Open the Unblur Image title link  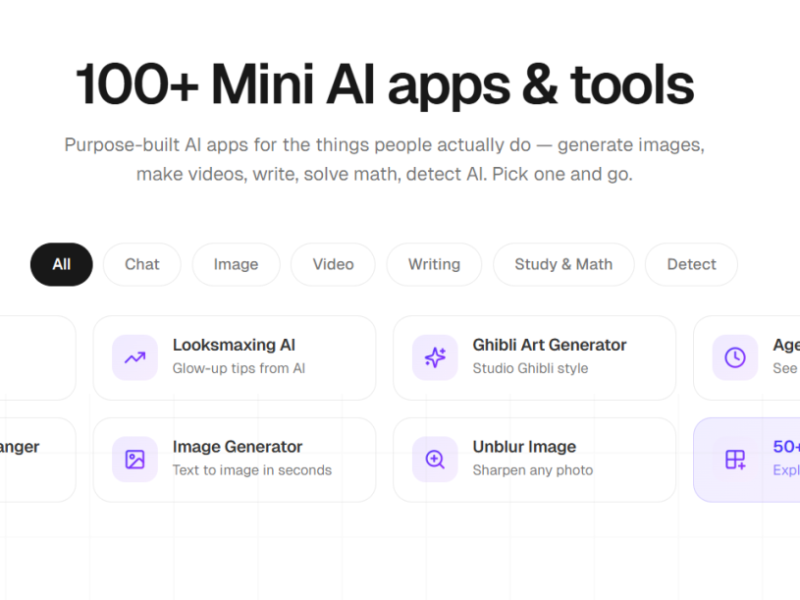coord(524,447)
